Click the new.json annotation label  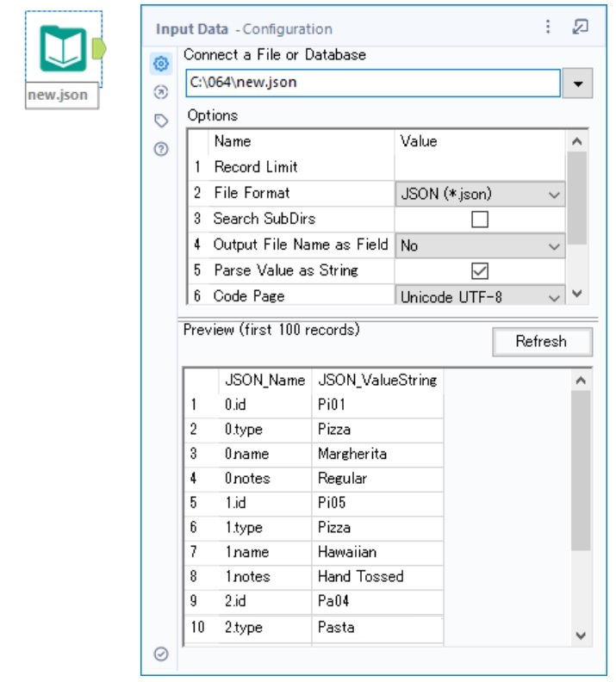pos(61,96)
